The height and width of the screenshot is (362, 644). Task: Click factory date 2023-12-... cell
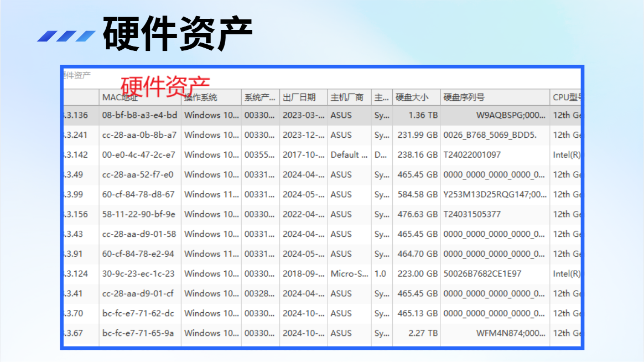pyautogui.click(x=304, y=135)
